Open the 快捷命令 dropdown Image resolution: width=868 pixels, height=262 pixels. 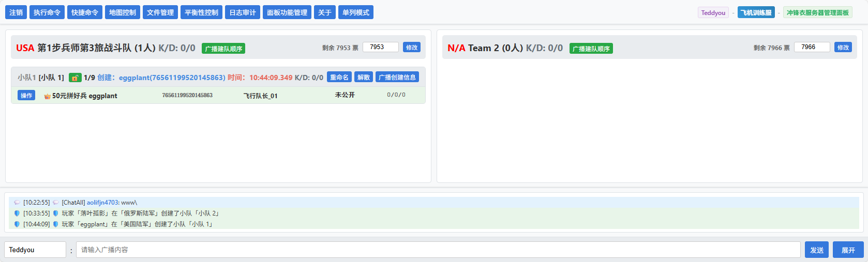[x=85, y=12]
